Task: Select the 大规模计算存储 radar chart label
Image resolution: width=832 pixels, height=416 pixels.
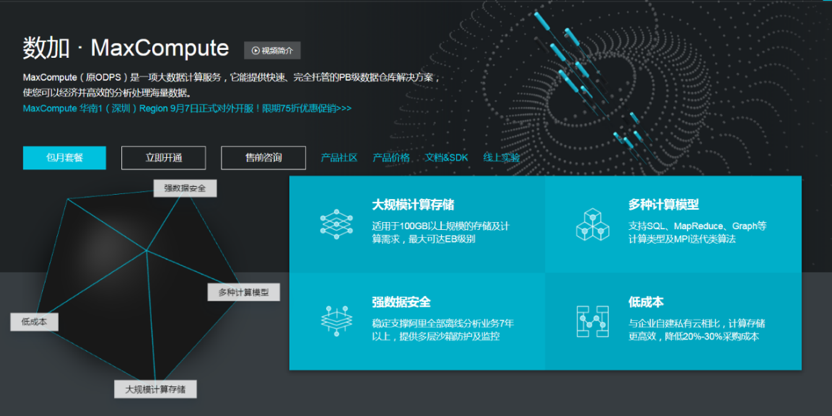Action: 155,388
